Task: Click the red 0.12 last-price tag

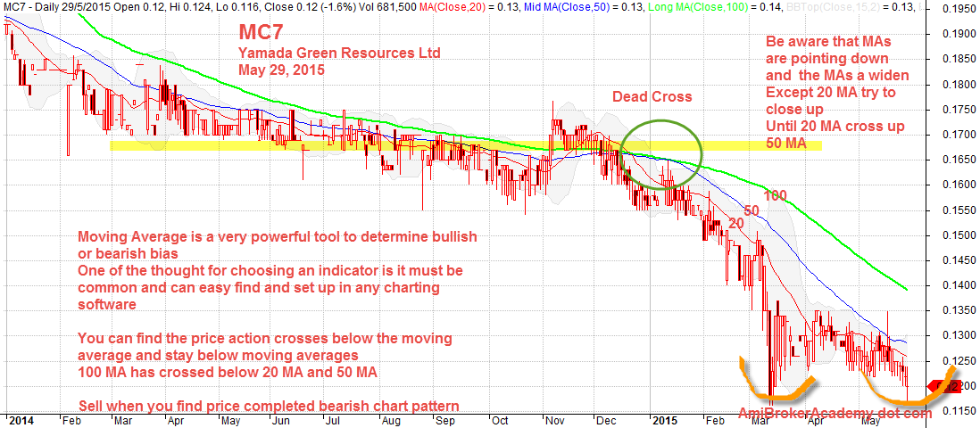Action: point(944,388)
